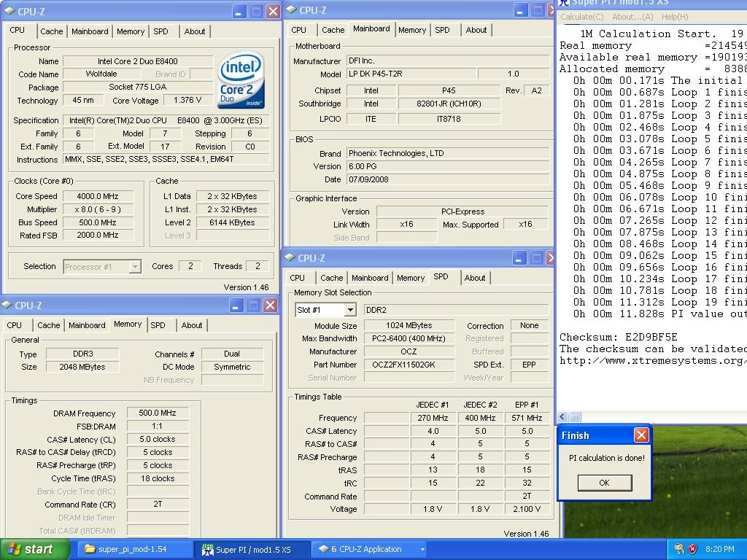Click the Intel Core 2 Duo logo
747x560 pixels.
point(241,80)
